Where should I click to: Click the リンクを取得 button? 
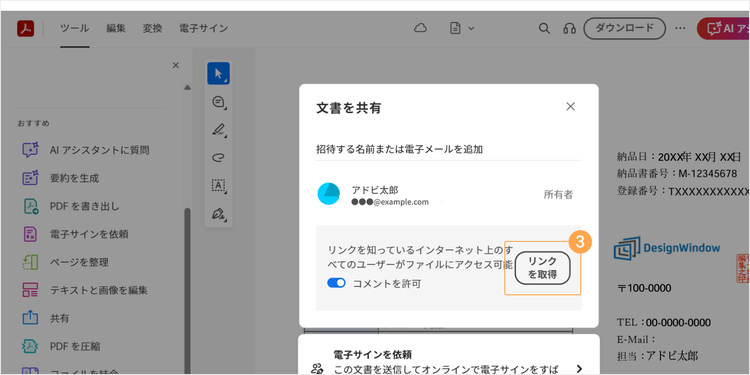[542, 268]
